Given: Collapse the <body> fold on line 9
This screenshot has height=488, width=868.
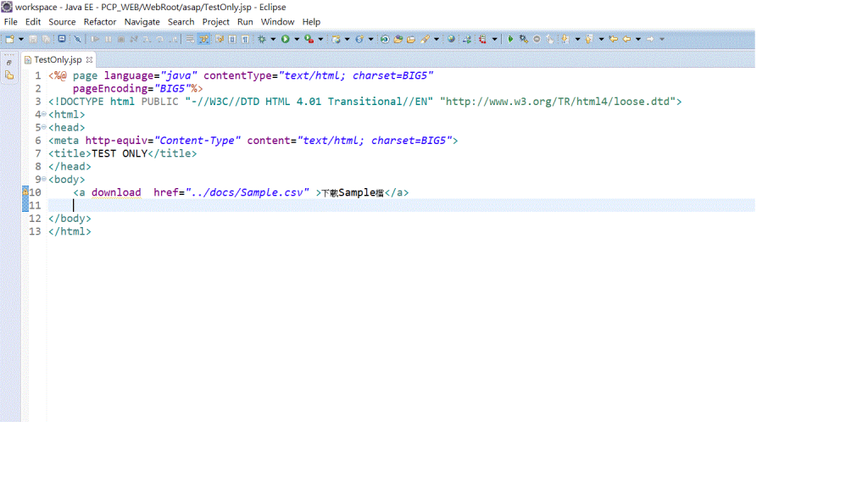Looking at the screenshot, I should (x=44, y=180).
